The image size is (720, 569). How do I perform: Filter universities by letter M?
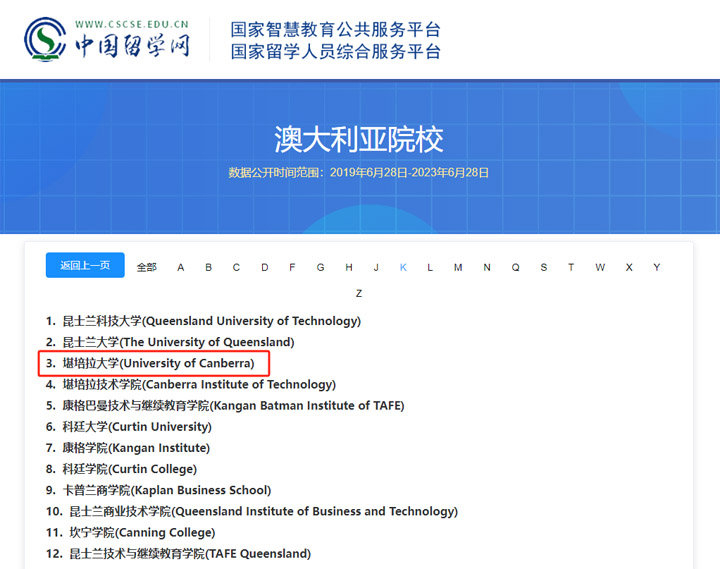[458, 267]
